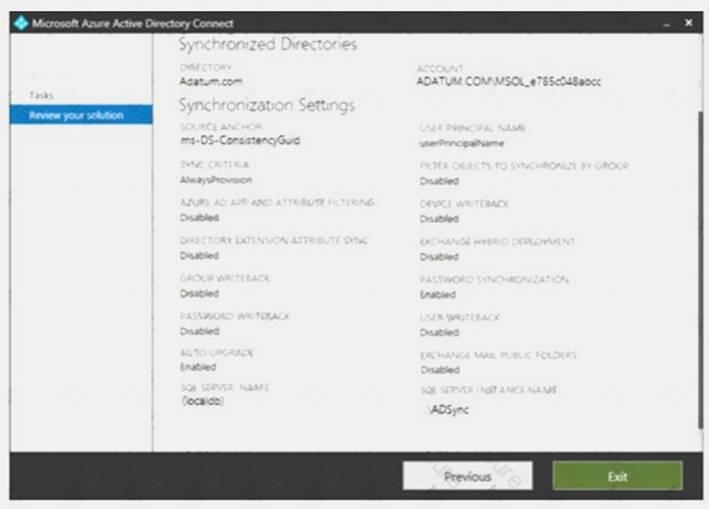Screen dimensions: 709x509
Task: Select the Enabled value under Auto Upgrade
Action: click(x=198, y=367)
